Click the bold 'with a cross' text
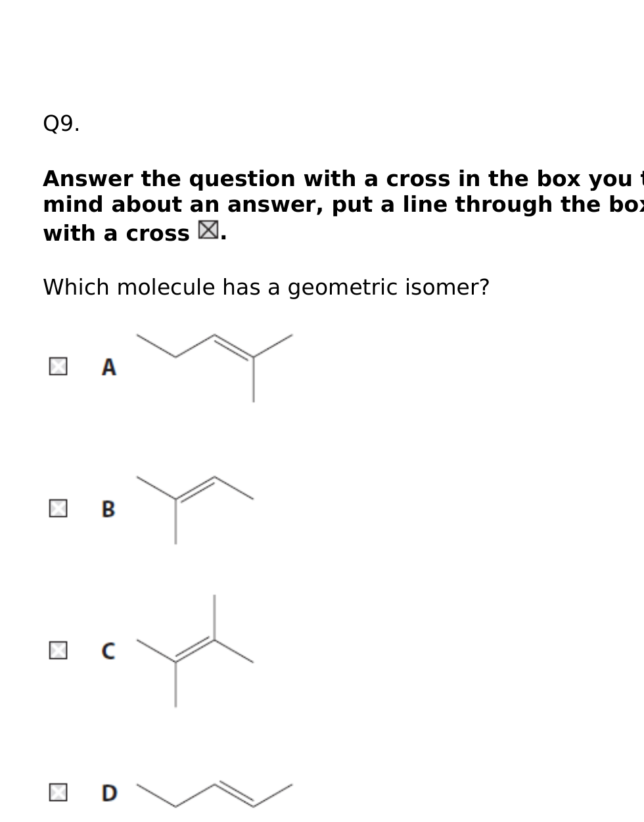The width and height of the screenshot is (644, 822). (x=116, y=233)
